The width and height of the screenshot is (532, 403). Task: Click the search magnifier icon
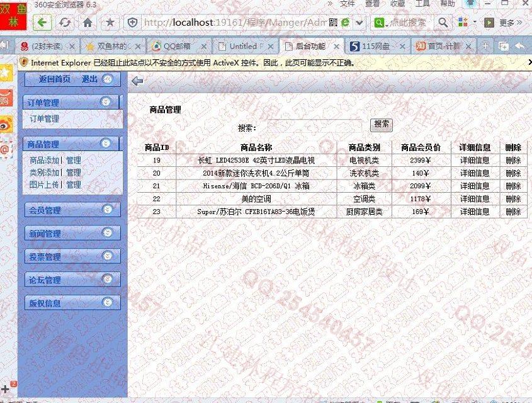pos(443,23)
